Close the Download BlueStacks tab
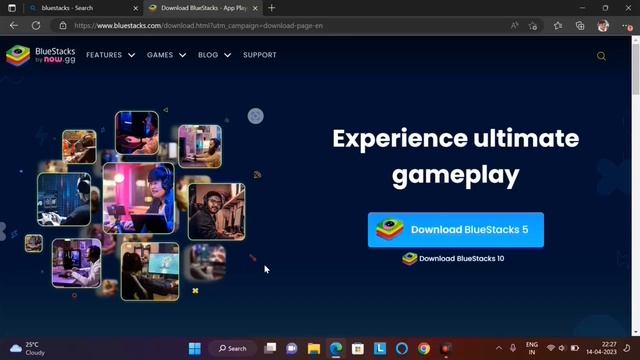The image size is (640, 360). (255, 8)
